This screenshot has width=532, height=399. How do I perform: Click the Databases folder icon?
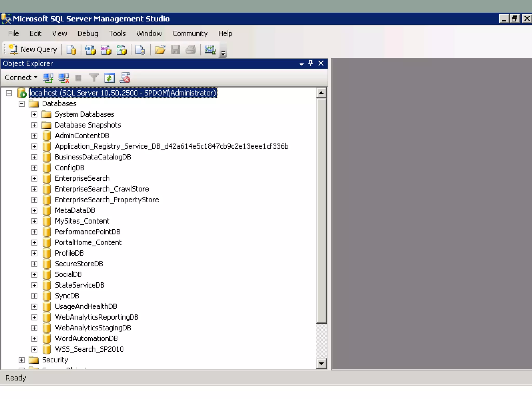[x=34, y=104]
